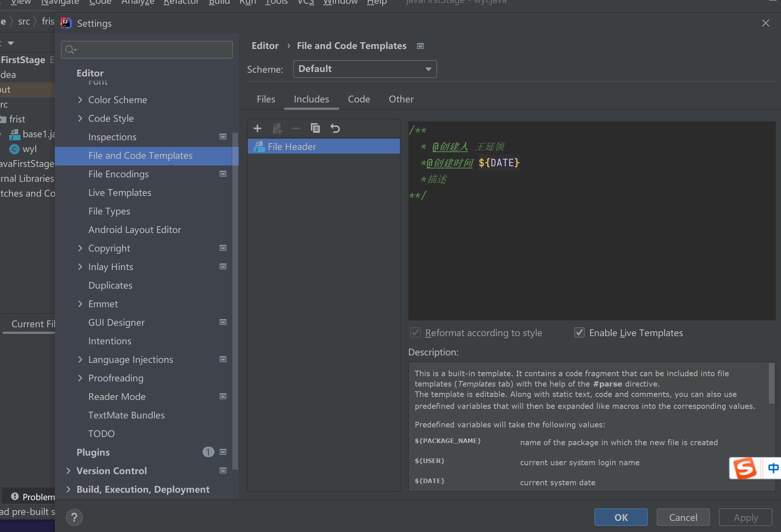Select the Code tab
The width and height of the screenshot is (781, 532).
coord(359,99)
